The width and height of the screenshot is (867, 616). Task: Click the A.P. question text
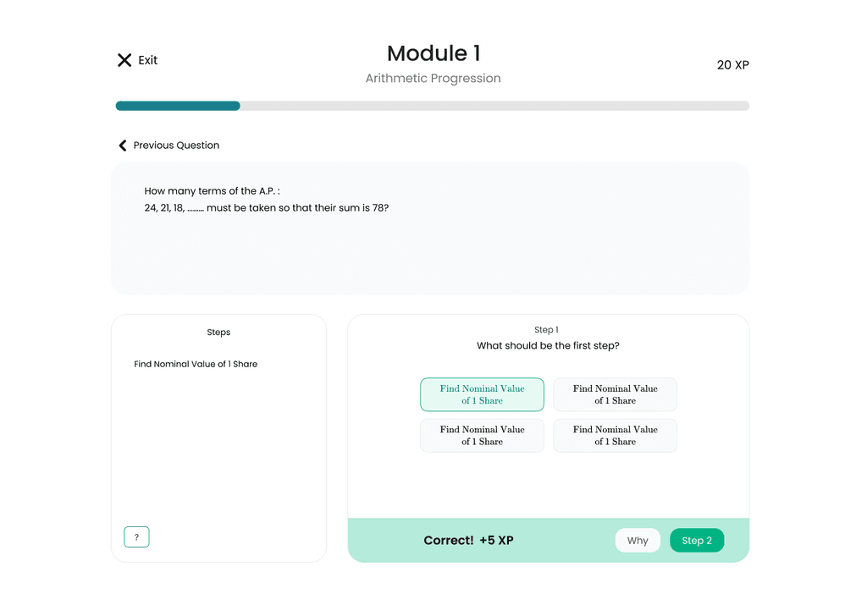(267, 200)
